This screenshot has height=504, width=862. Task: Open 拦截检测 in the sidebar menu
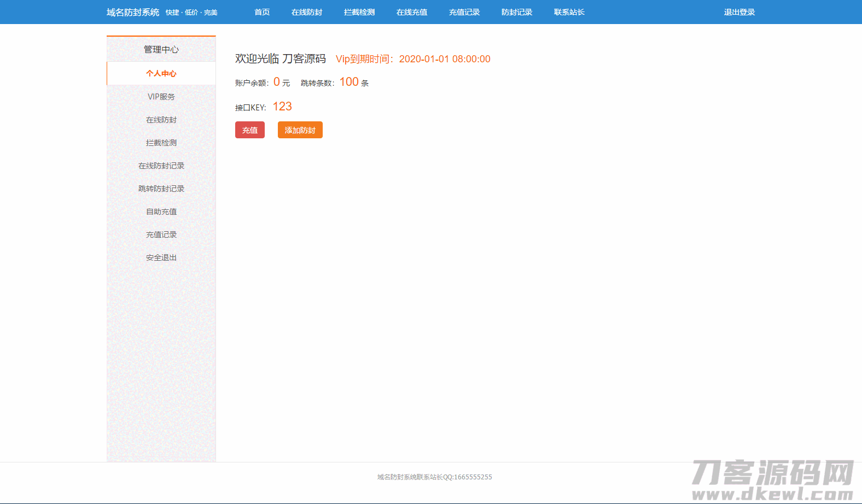[161, 143]
